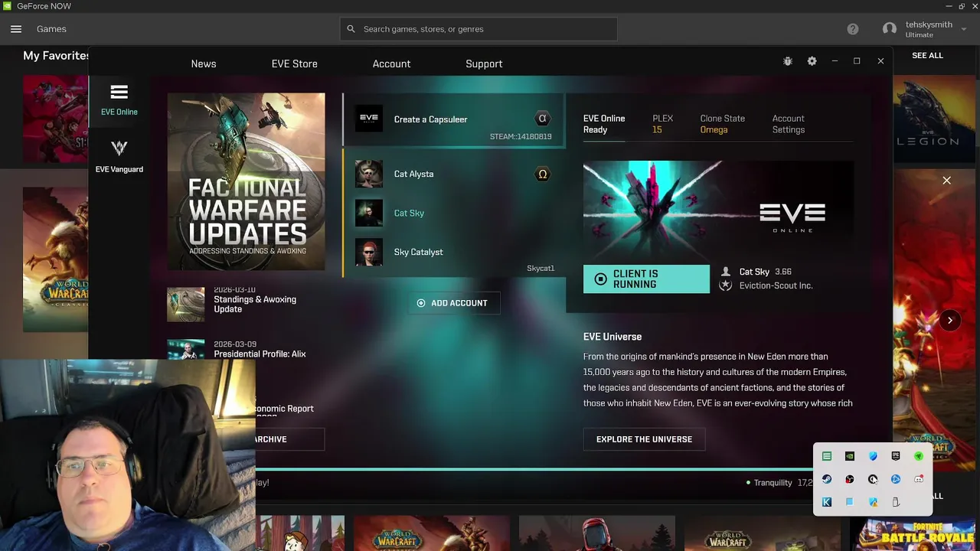Open the Account tab in EVE launcher

(392, 64)
